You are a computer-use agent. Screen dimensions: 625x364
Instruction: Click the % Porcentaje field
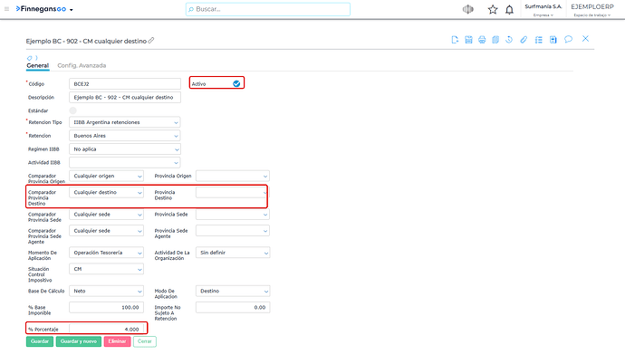point(106,329)
